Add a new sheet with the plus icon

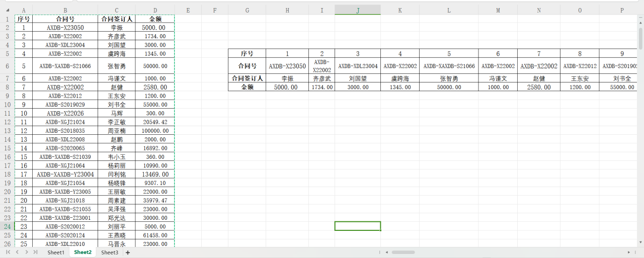(x=128, y=252)
